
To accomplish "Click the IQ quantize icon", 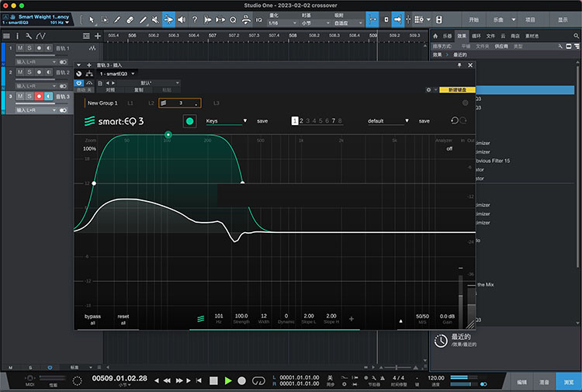I will pos(258,20).
